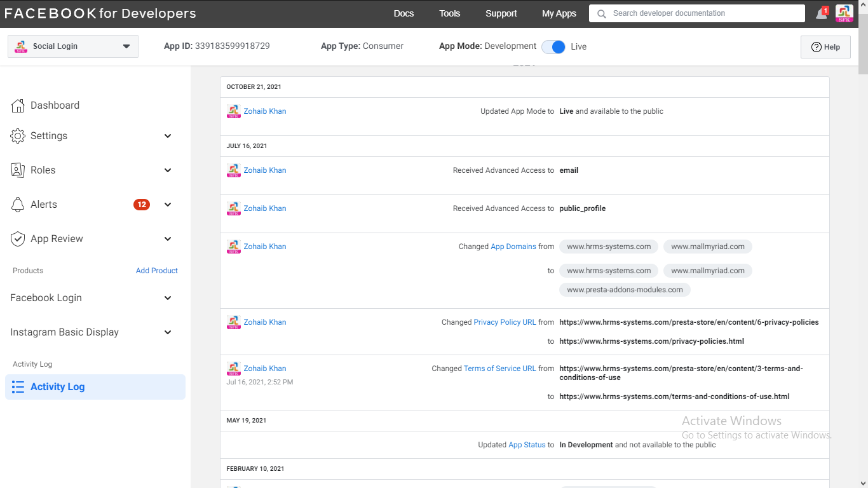Screen dimensions: 868x488
Task: Click the OCTOBER 21, 2021 date header
Action: click(x=254, y=87)
